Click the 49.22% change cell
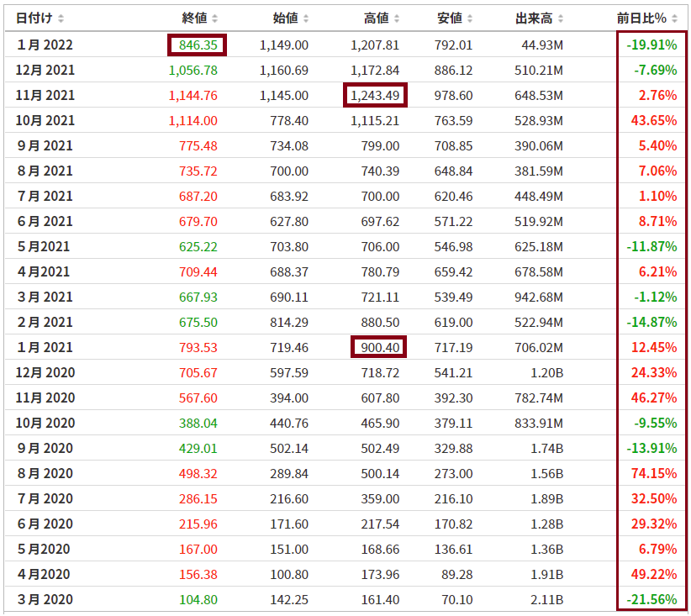Image resolution: width=691 pixels, height=616 pixels. click(654, 574)
